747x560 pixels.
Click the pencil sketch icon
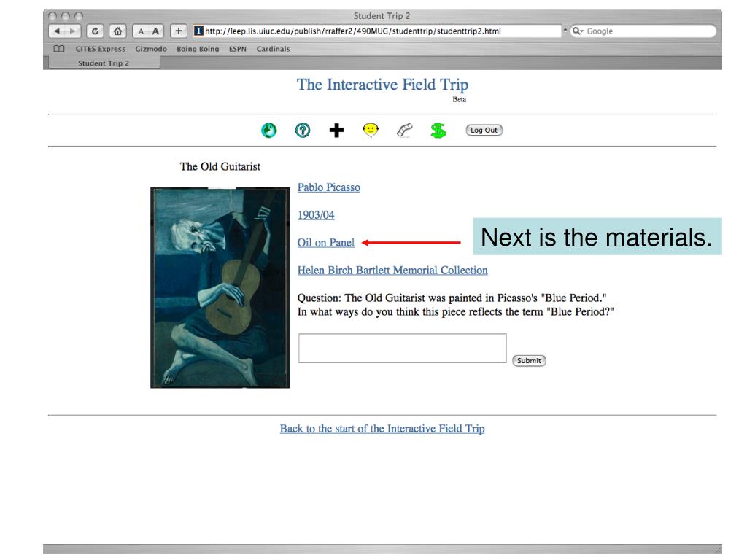click(x=404, y=130)
